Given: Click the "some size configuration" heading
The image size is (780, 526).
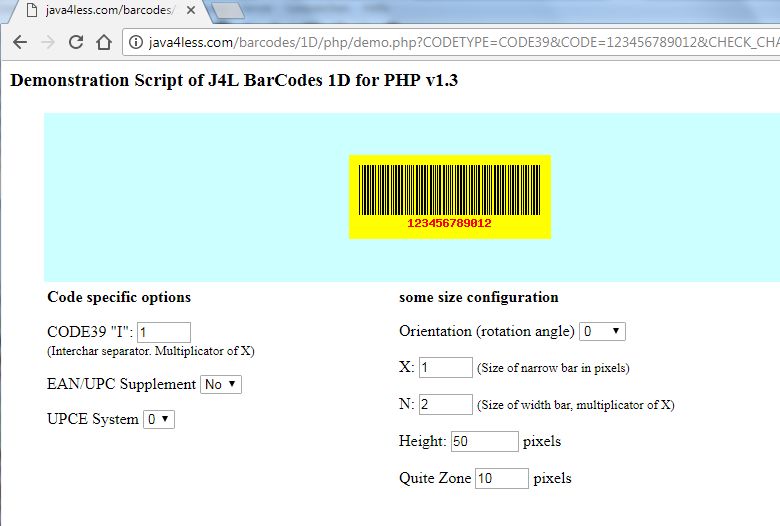Looking at the screenshot, I should click(x=479, y=297).
